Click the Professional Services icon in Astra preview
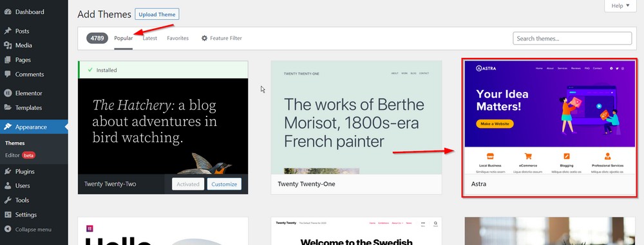Screen dimensions: 644x245 point(607,156)
